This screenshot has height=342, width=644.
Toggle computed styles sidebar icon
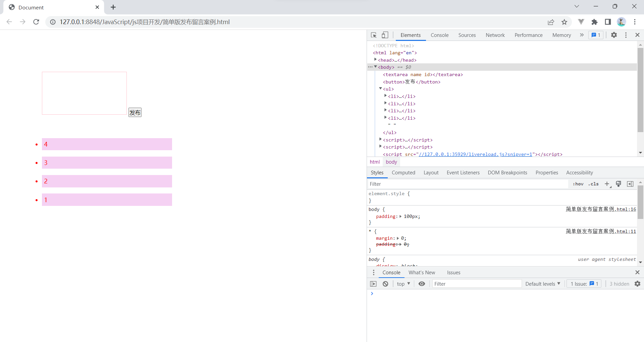(x=630, y=184)
